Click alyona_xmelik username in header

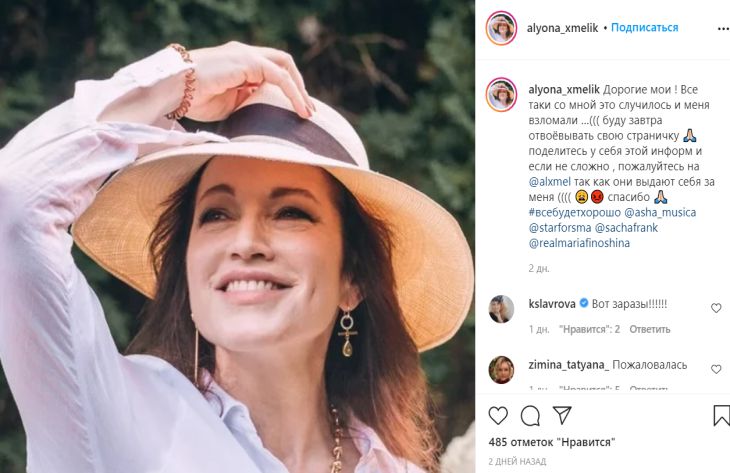coord(563,27)
